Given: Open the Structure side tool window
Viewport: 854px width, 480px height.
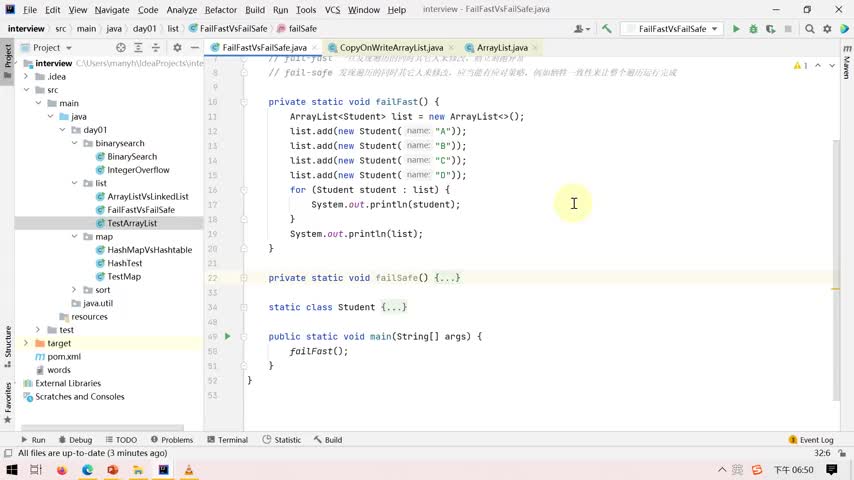Looking at the screenshot, I should coord(8,346).
